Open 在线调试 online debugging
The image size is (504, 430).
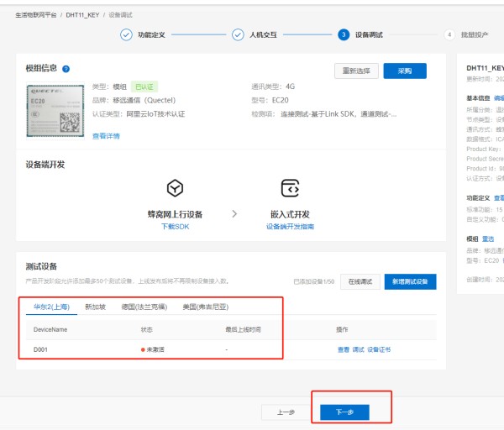pos(361,282)
